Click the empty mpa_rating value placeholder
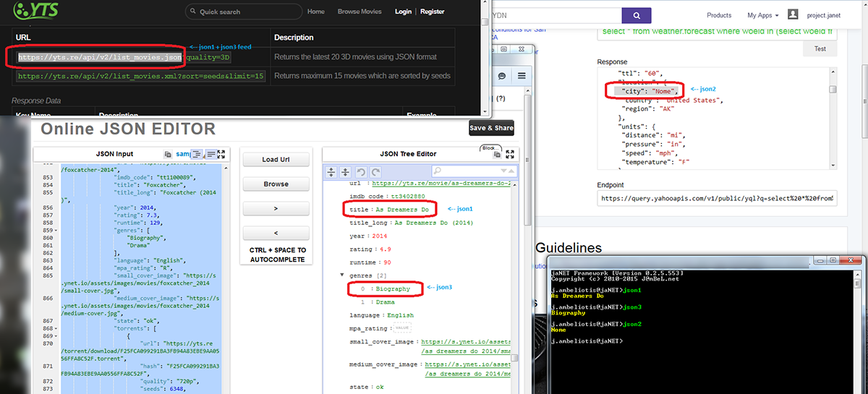 click(x=401, y=327)
